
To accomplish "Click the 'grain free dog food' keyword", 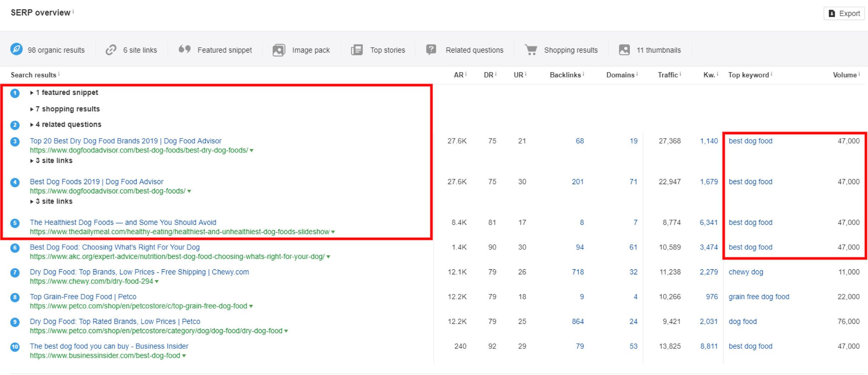I will click(x=759, y=297).
